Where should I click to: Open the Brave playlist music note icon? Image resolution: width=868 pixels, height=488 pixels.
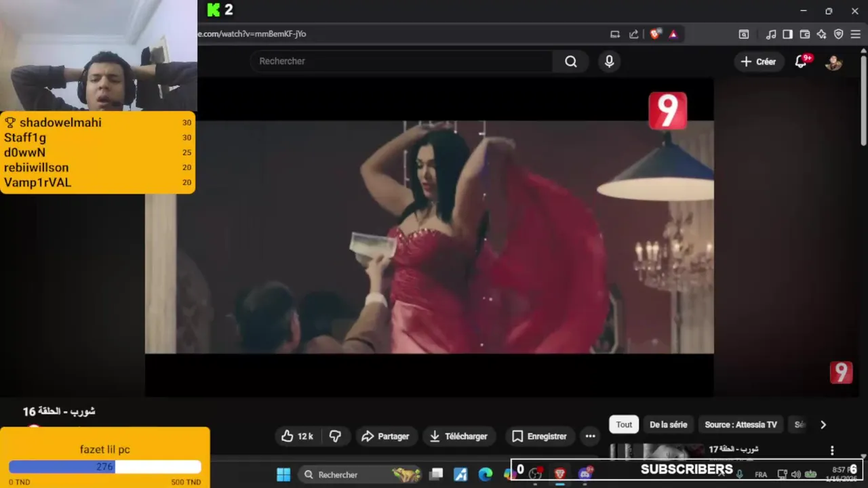point(771,34)
